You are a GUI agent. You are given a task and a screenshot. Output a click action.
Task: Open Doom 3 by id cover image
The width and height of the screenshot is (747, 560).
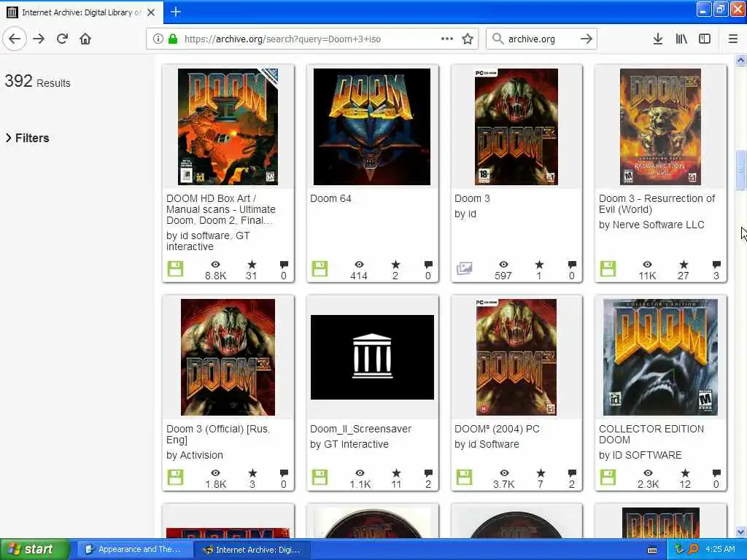pos(516,127)
